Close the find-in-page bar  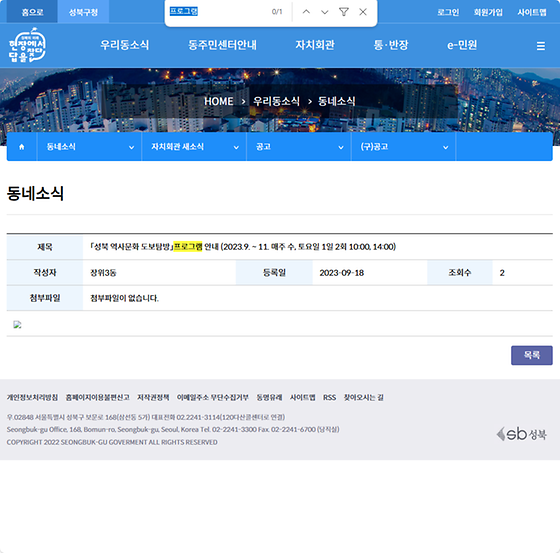(363, 12)
